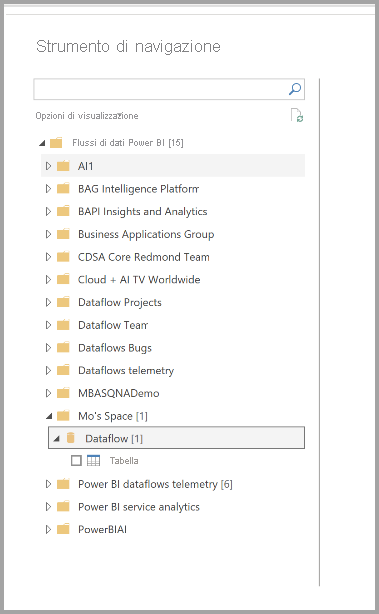Click the search magnifier icon

(x=295, y=89)
